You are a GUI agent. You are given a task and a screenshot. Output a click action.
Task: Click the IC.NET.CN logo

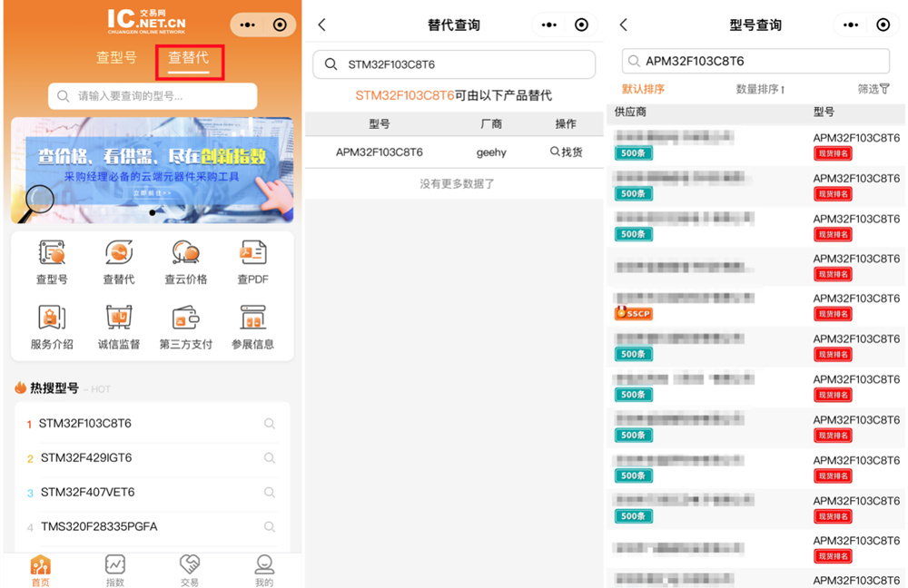pyautogui.click(x=146, y=22)
